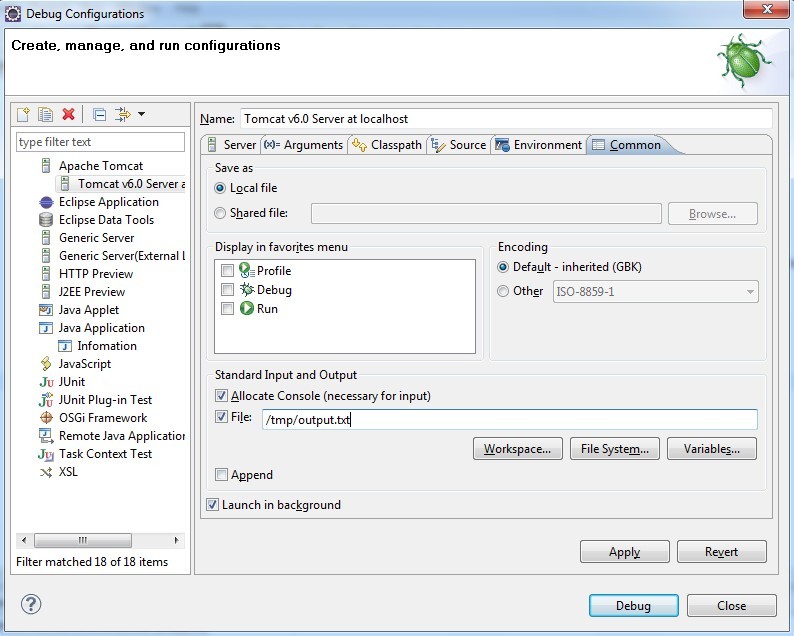Viewport: 794px width, 636px height.
Task: Click the Run play icon in favorites list
Action: pos(247,308)
